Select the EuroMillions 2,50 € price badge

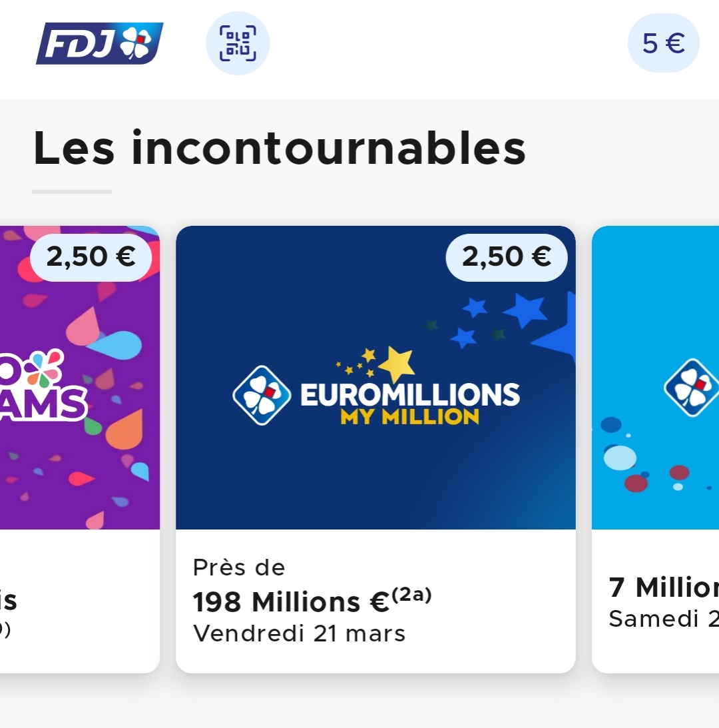[507, 257]
